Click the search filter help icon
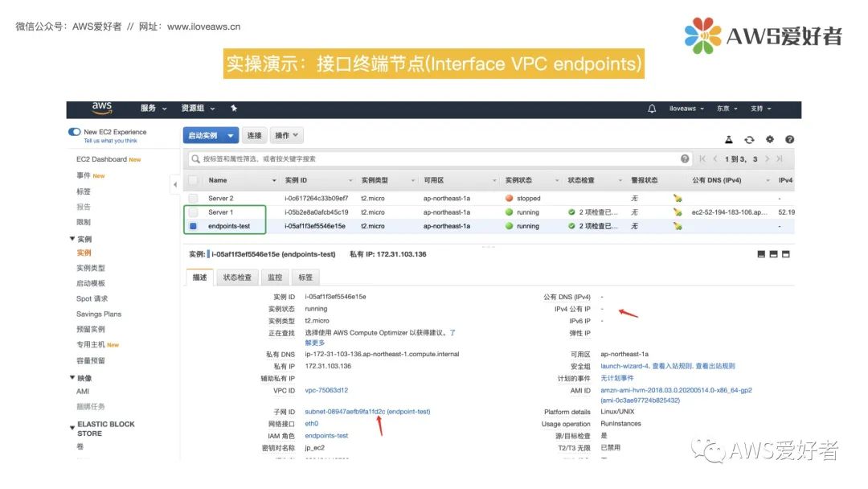Screen dimensions: 868x489 pyautogui.click(x=685, y=159)
